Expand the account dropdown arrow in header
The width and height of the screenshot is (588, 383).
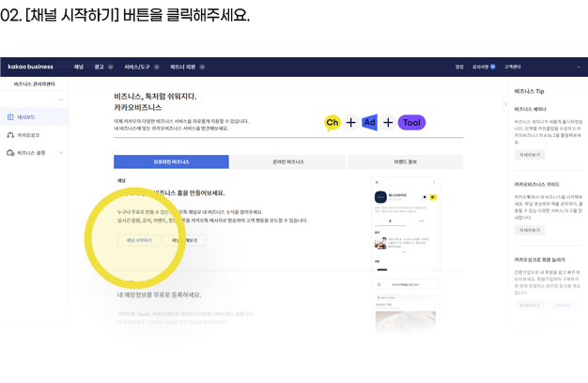point(579,67)
